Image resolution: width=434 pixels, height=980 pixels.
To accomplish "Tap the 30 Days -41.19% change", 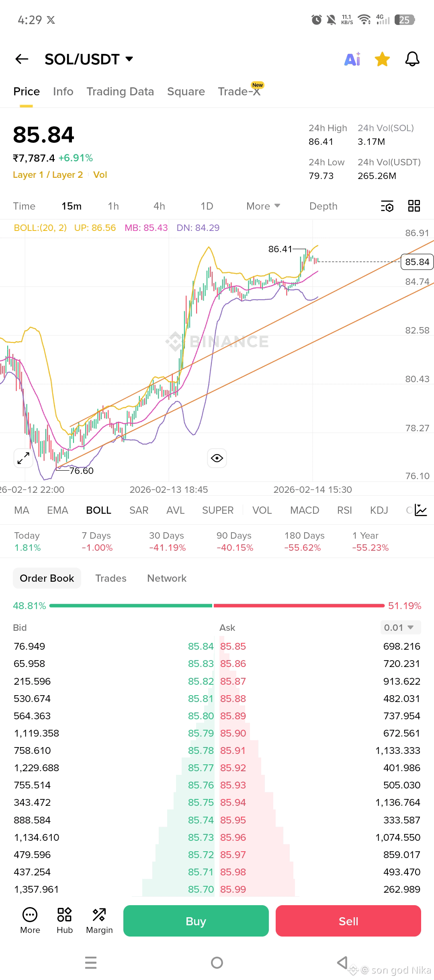I will click(x=167, y=541).
